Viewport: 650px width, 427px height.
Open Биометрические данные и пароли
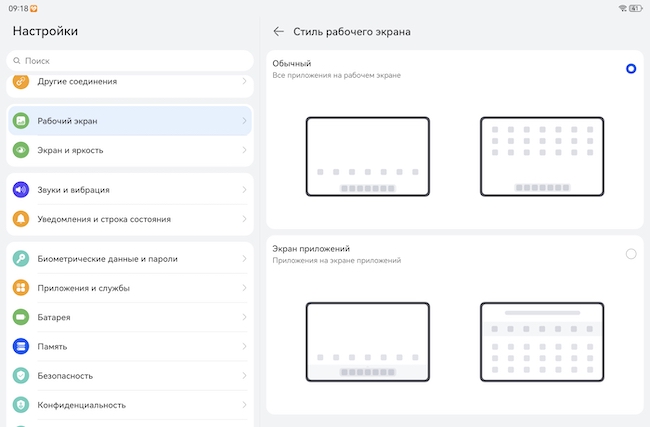[130, 258]
